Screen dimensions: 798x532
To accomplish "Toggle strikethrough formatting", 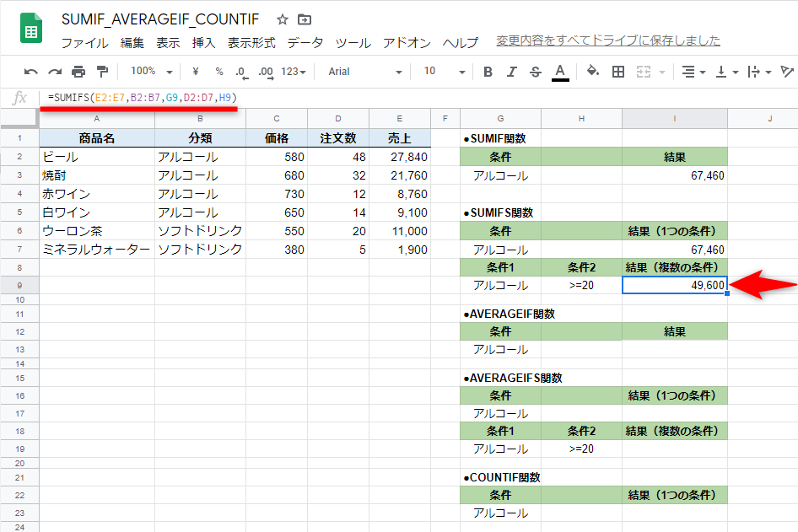I will click(x=534, y=74).
